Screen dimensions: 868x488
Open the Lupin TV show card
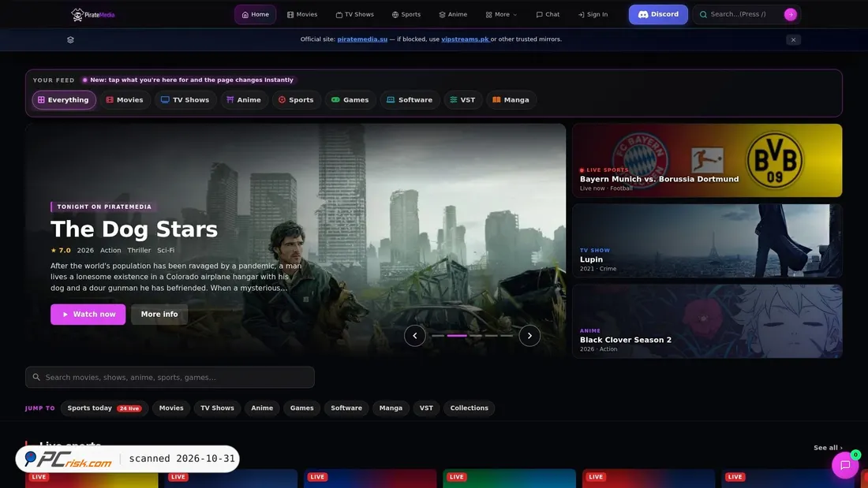click(x=707, y=240)
